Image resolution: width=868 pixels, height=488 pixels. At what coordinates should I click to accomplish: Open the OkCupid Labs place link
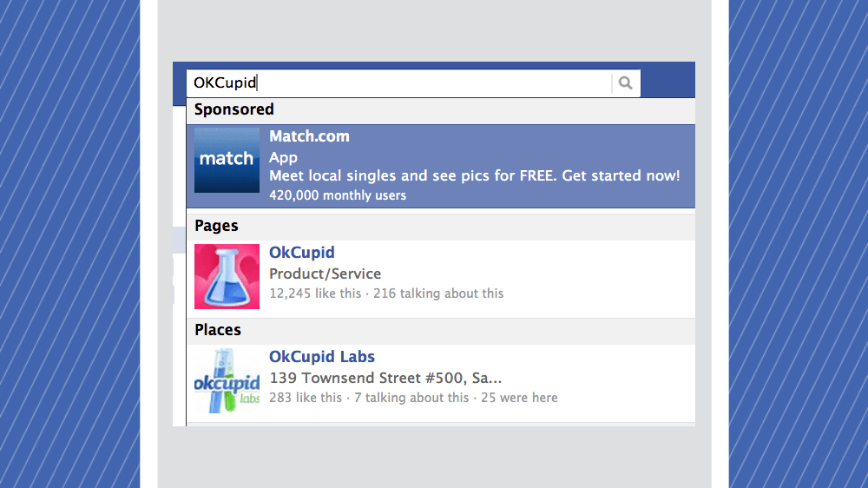click(x=321, y=357)
